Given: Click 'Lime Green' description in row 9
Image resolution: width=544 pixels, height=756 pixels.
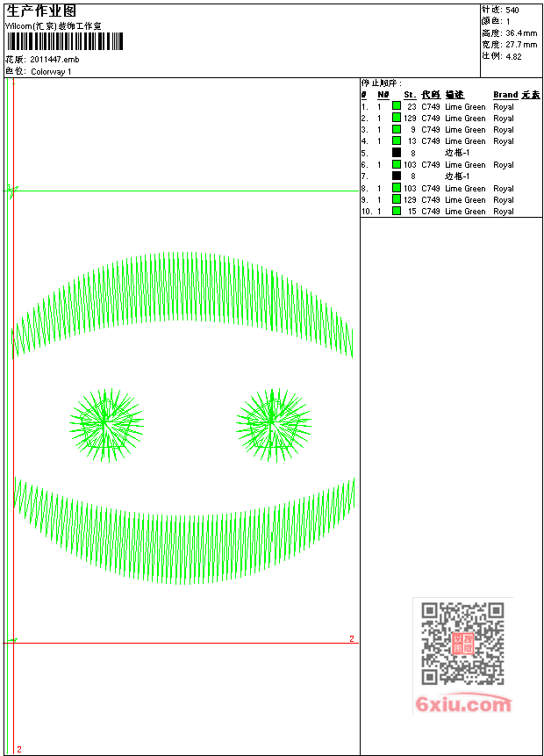Looking at the screenshot, I should pyautogui.click(x=465, y=200).
